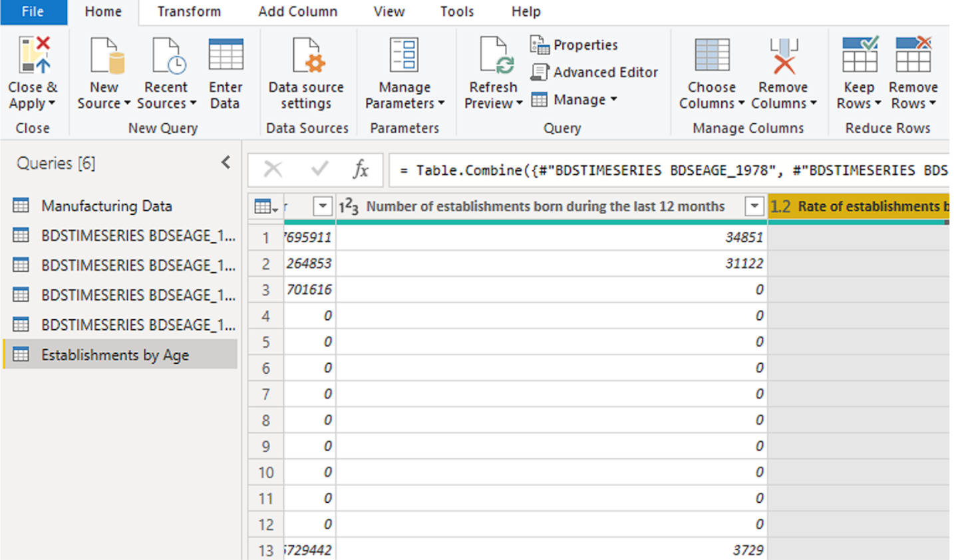Switch to the Add Column tab
This screenshot has width=954, height=560.
[298, 12]
